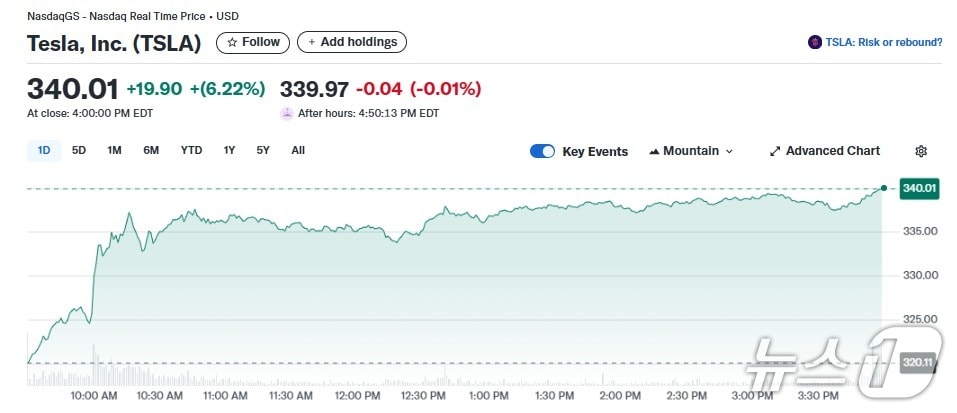
Task: Click the after hours moon icon
Action: [287, 113]
